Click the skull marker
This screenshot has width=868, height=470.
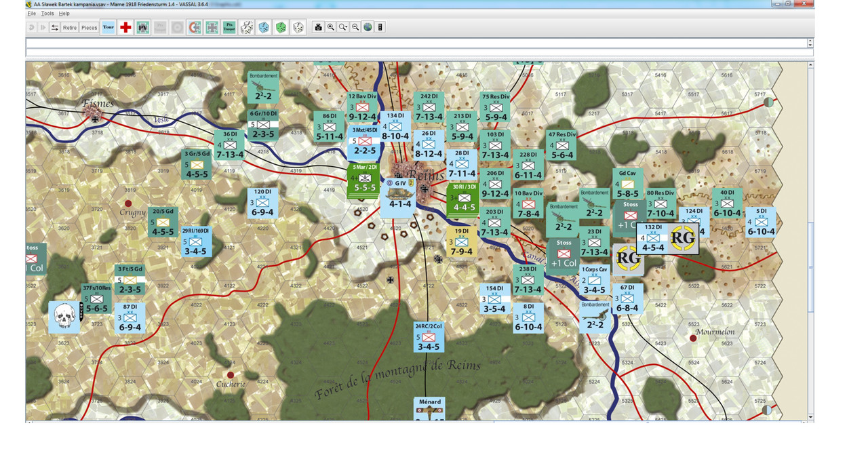[x=64, y=317]
